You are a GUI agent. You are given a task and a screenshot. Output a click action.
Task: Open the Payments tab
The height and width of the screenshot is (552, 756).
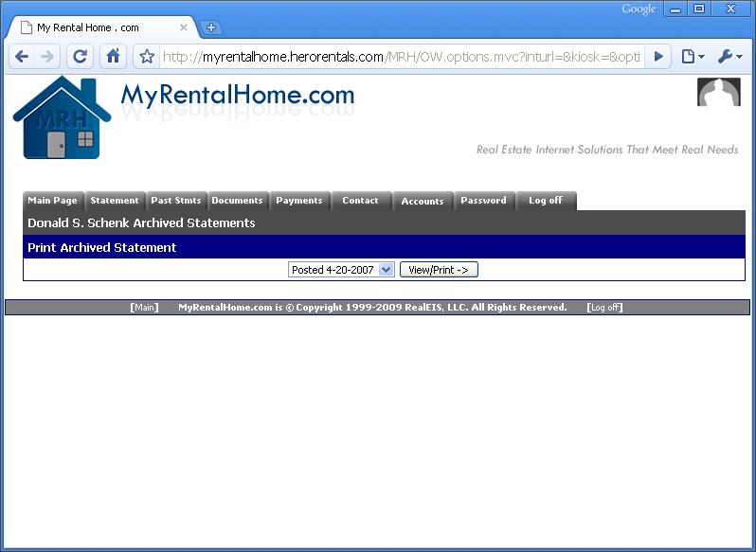tap(299, 201)
